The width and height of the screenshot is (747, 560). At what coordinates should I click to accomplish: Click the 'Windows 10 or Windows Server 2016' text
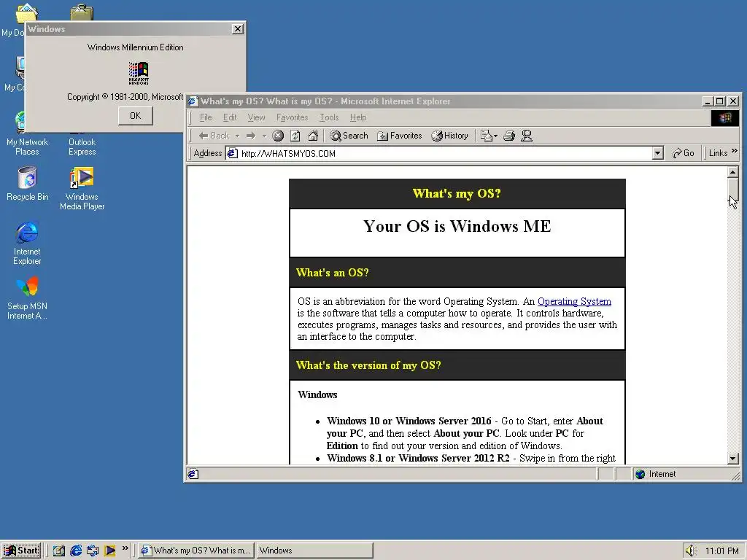click(x=409, y=421)
